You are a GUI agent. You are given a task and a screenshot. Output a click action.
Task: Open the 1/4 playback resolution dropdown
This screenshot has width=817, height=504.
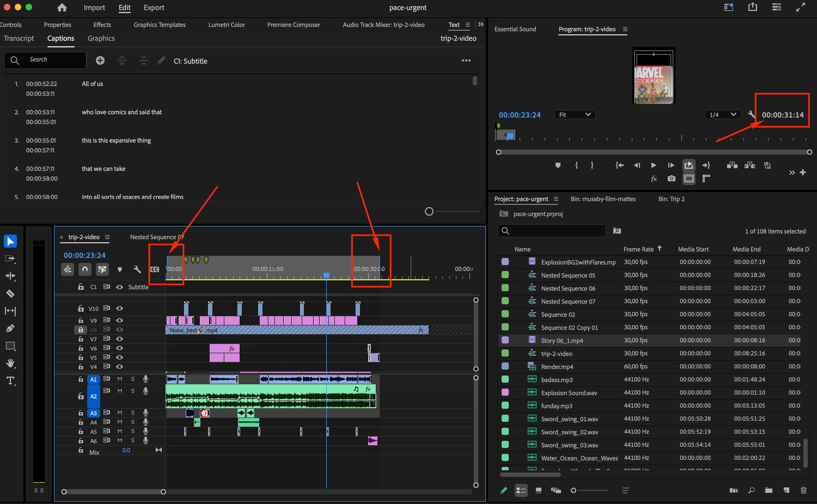(722, 115)
